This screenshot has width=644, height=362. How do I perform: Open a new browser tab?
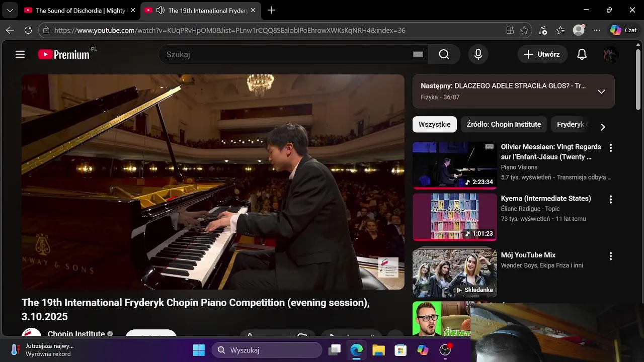[x=271, y=10]
